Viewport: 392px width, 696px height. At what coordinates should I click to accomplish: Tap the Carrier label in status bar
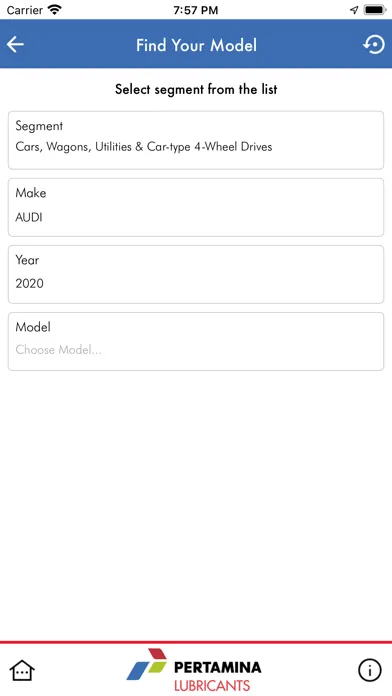(25, 10)
